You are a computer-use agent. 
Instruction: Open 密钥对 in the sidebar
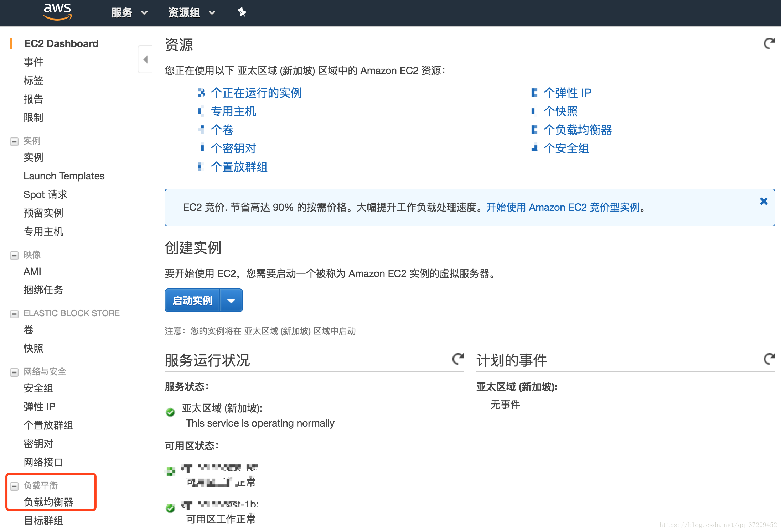(38, 444)
